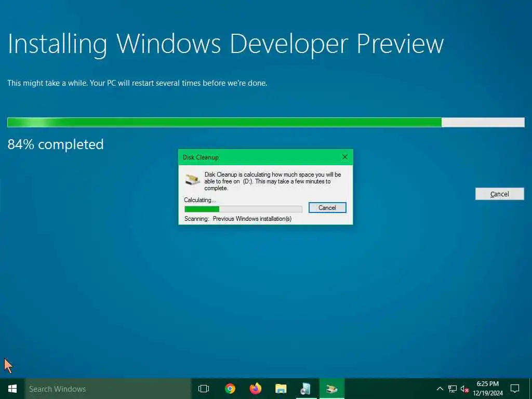Cancel the Windows Developer Preview installation
Viewport: 532px width, 399px height.
coord(499,194)
